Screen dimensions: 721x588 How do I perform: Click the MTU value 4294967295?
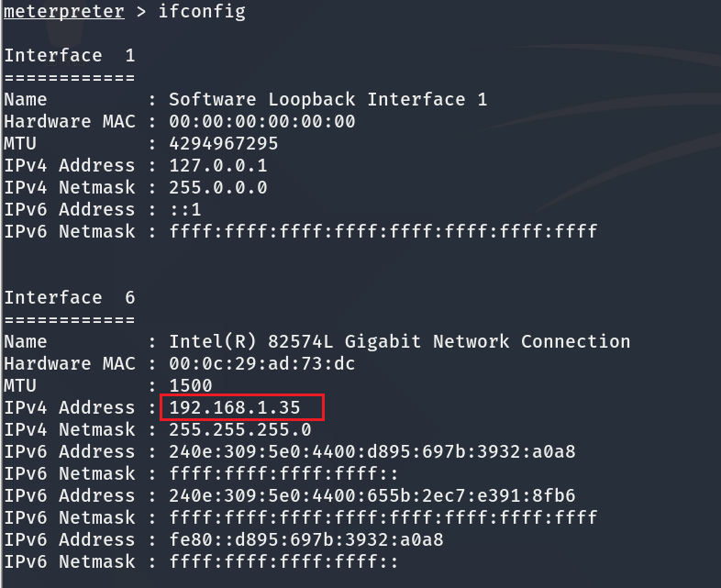coord(223,143)
